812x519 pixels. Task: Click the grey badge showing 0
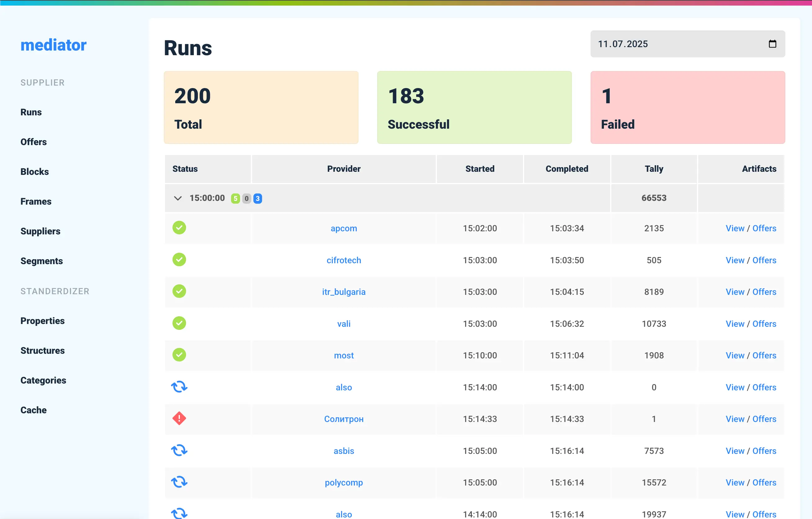tap(247, 198)
